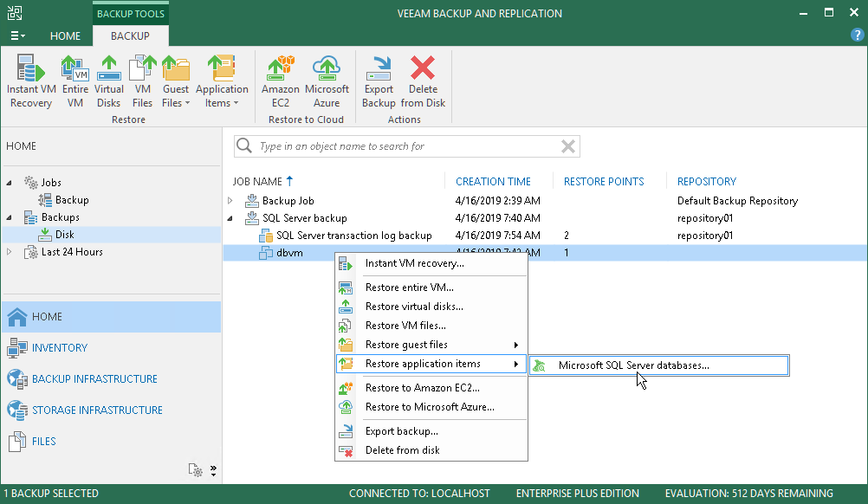Click navigation pane configure icon
The width and height of the screenshot is (868, 504).
(196, 470)
